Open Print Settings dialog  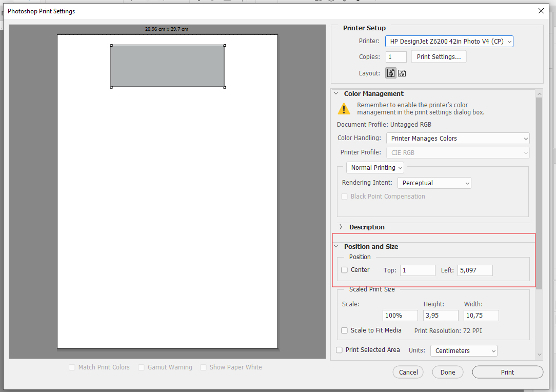point(438,56)
